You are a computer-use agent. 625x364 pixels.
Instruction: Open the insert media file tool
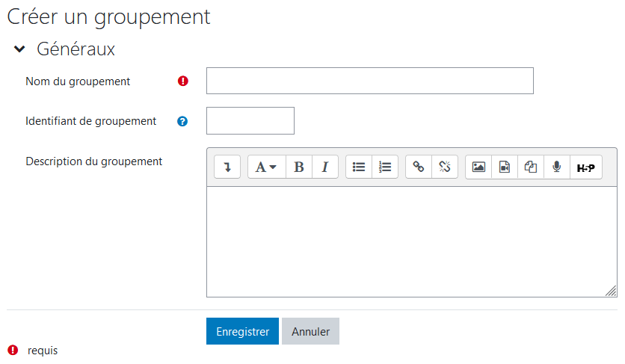[x=505, y=167]
